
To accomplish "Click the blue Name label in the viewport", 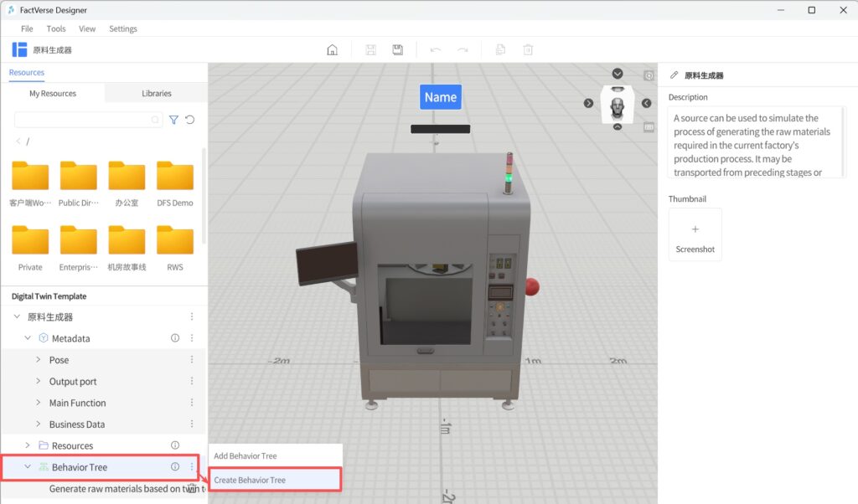I will (440, 97).
